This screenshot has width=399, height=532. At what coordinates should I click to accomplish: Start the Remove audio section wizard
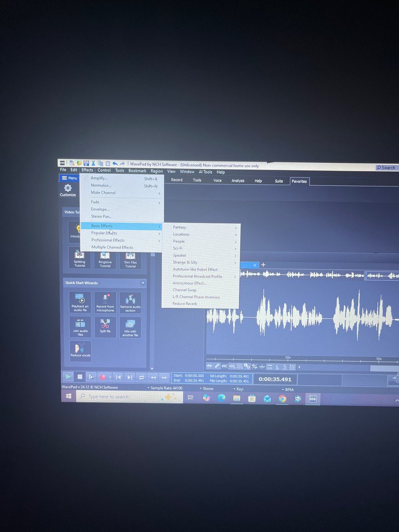(130, 303)
